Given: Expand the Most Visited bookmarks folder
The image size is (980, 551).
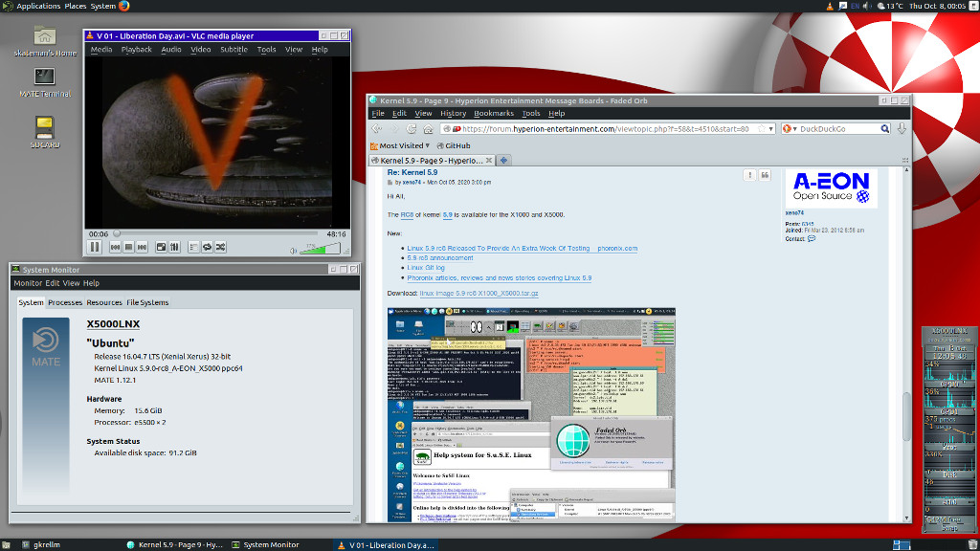Looking at the screenshot, I should click(x=399, y=145).
